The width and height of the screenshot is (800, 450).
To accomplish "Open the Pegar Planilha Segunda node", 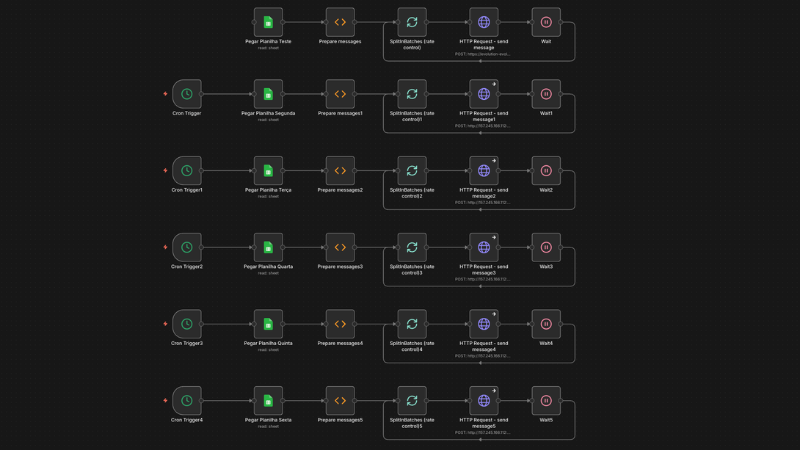I will (268, 94).
